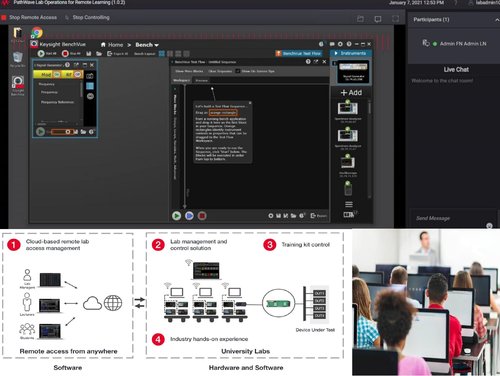
Task: Open the BenchVue Test Flow tab
Action: (299, 53)
